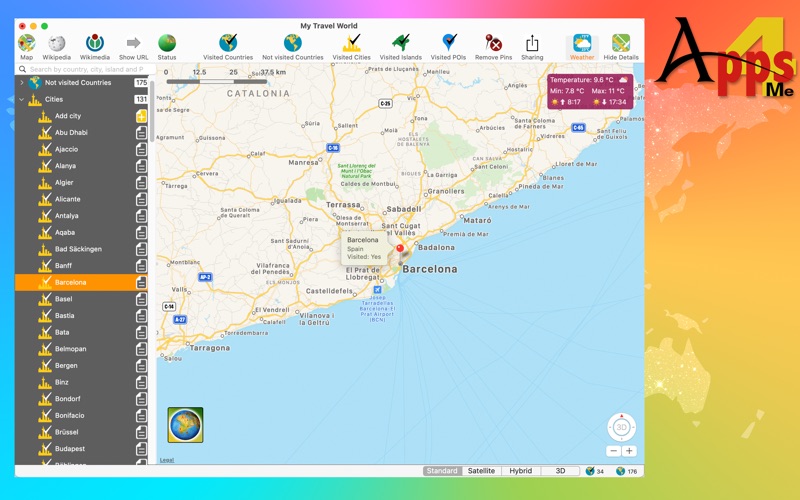
Task: Select the highlighted Barcelona row
Action: 82,282
